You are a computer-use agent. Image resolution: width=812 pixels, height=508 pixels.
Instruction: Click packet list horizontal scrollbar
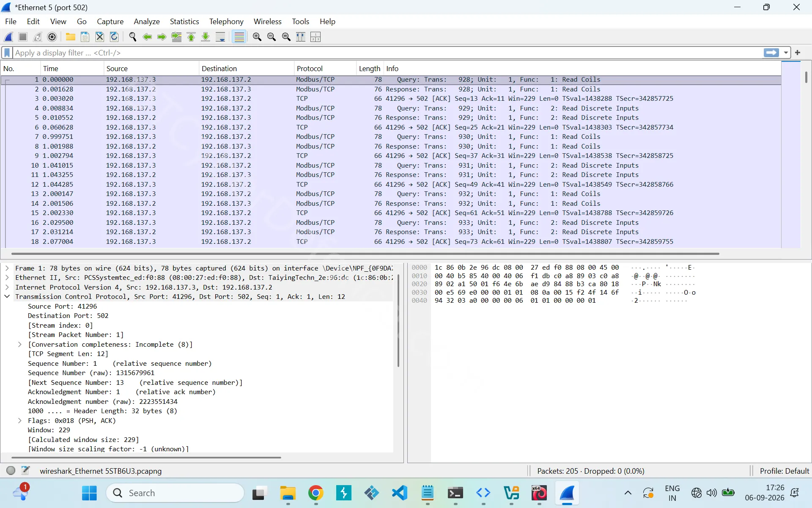click(365, 254)
